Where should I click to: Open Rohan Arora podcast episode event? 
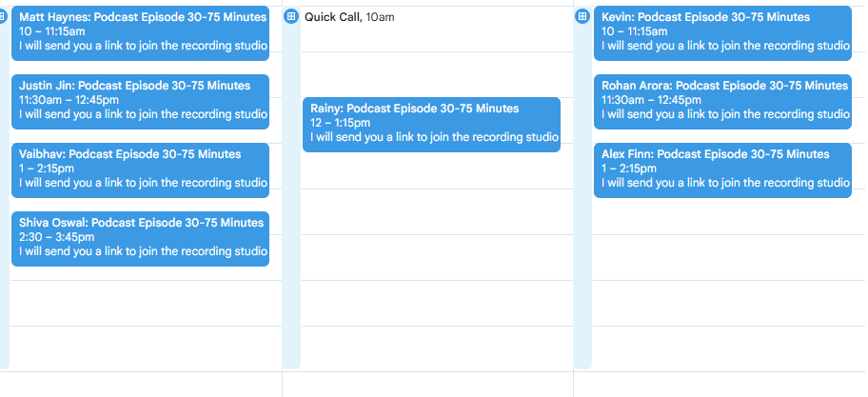click(x=722, y=102)
